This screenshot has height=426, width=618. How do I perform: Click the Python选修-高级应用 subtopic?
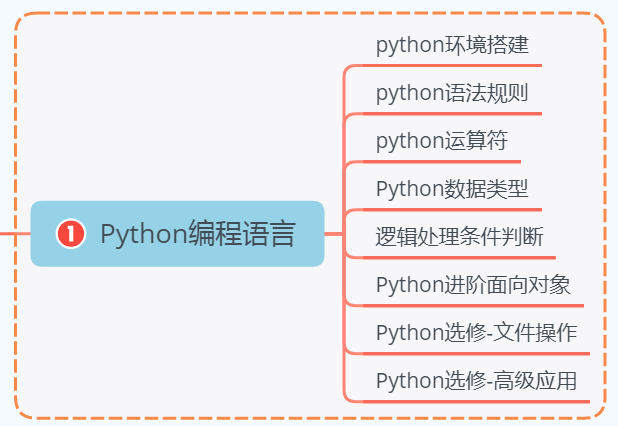(477, 381)
